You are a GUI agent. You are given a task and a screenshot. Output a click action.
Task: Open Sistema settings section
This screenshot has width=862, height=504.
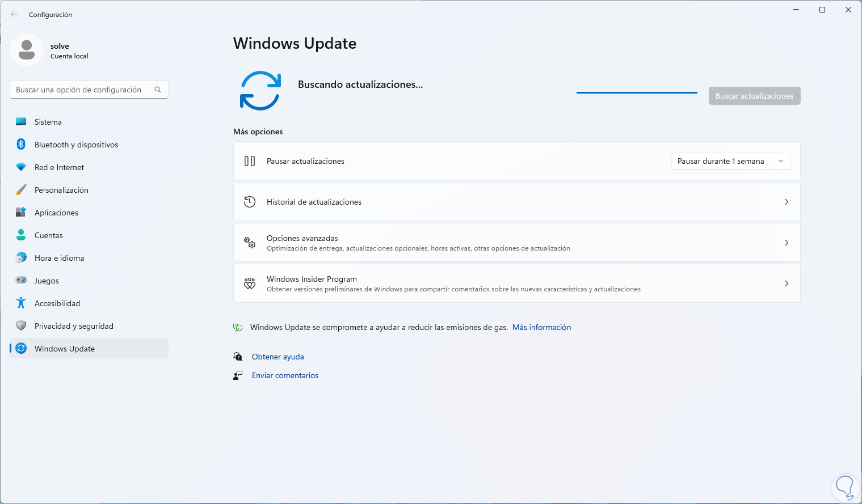(89, 122)
